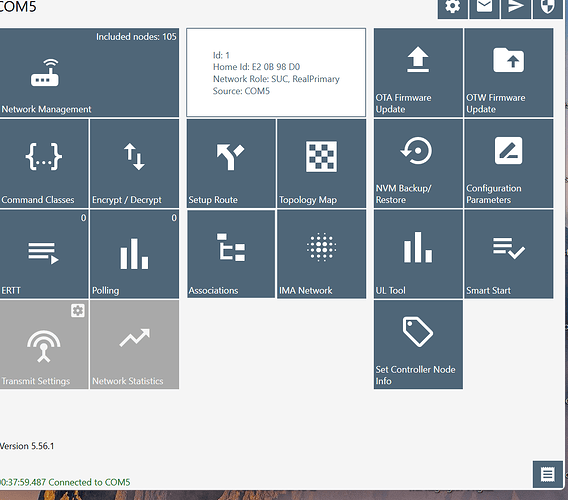Viewport: 568px width, 500px height.
Task: Click the COM5 title text
Action: point(18,7)
